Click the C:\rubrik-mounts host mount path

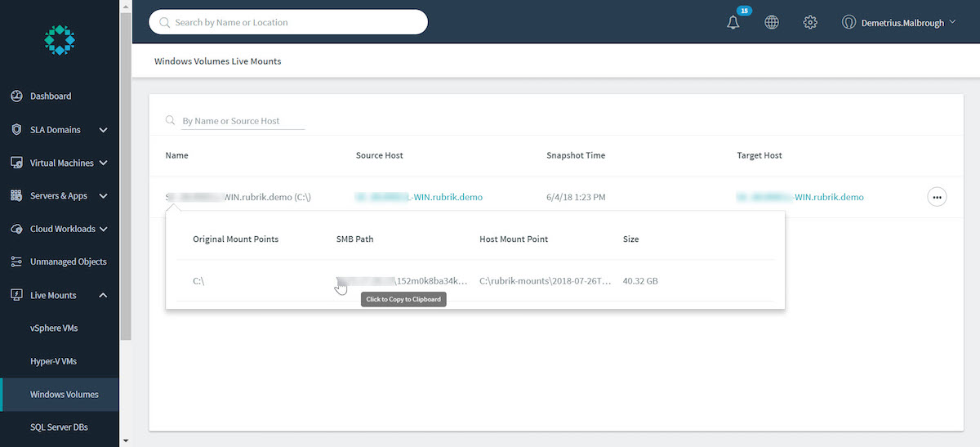tap(545, 281)
